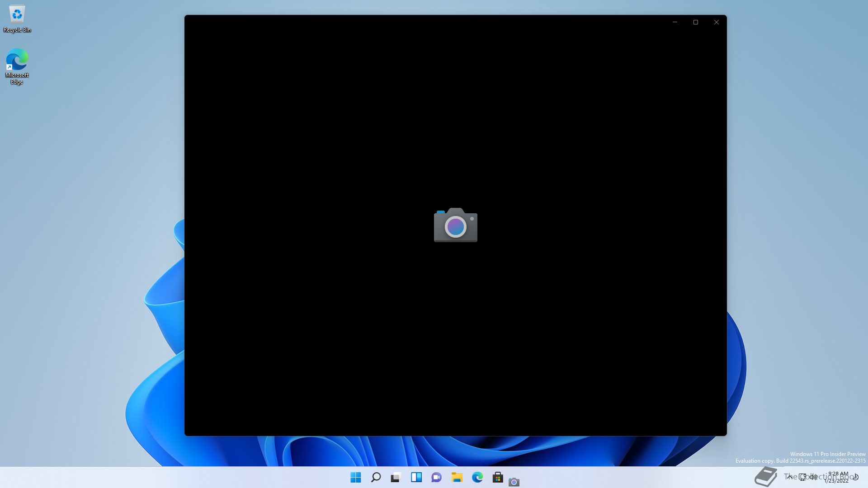Open the Microsoft Store taskbar icon

(x=498, y=477)
